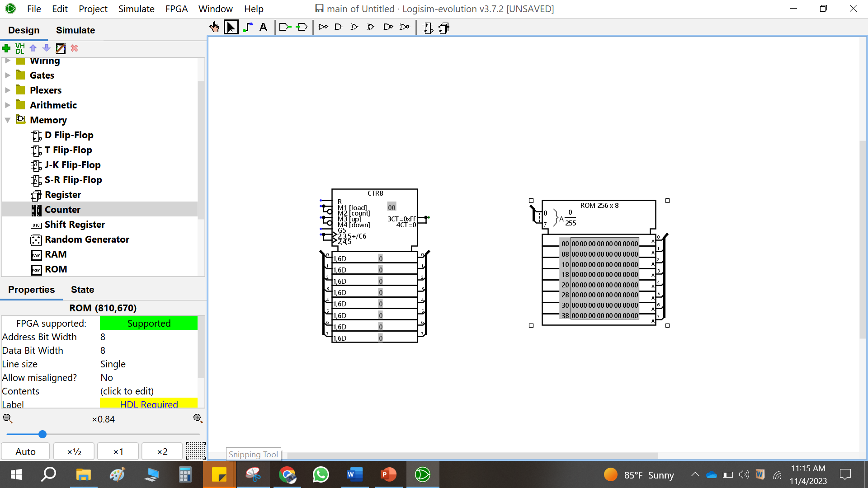Select the Edit tool

231,27
